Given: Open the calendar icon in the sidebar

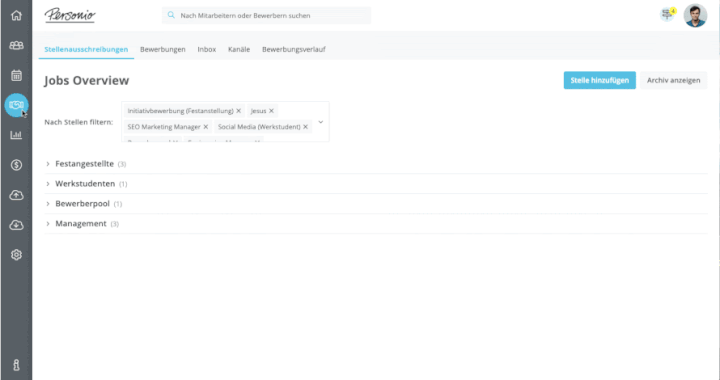Looking at the screenshot, I should (x=16, y=75).
